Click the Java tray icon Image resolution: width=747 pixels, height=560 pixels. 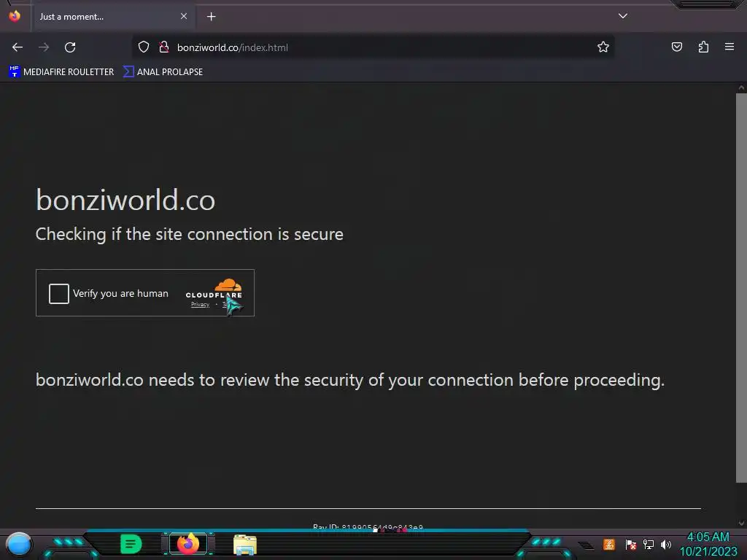pos(609,544)
